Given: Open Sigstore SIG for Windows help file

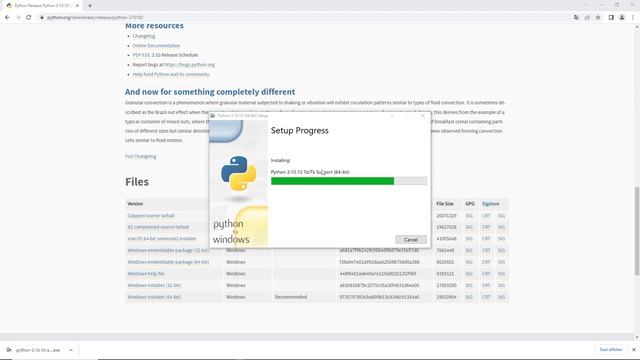Looking at the screenshot, I should pos(501,273).
